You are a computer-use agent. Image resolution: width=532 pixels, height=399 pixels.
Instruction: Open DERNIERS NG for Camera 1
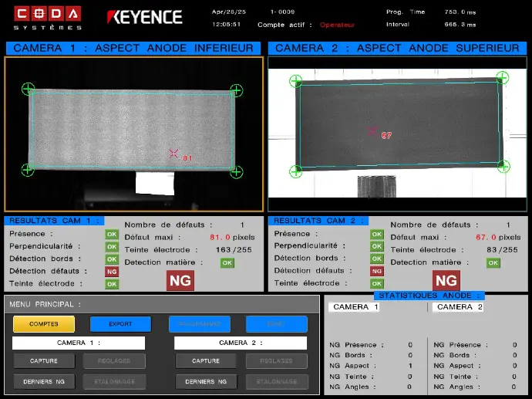(44, 382)
